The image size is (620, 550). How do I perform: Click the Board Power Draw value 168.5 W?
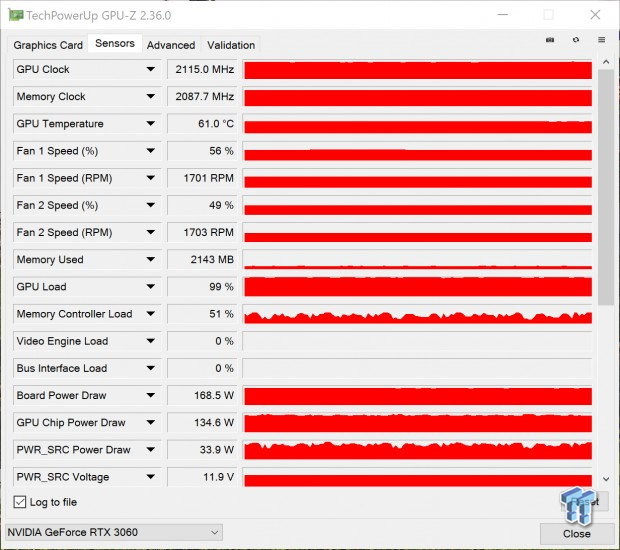click(x=202, y=395)
